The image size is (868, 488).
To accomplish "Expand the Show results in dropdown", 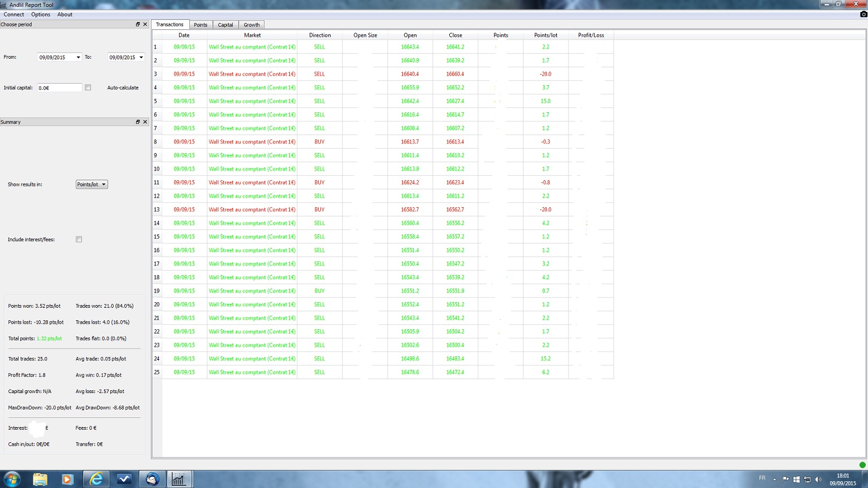I will (x=92, y=184).
